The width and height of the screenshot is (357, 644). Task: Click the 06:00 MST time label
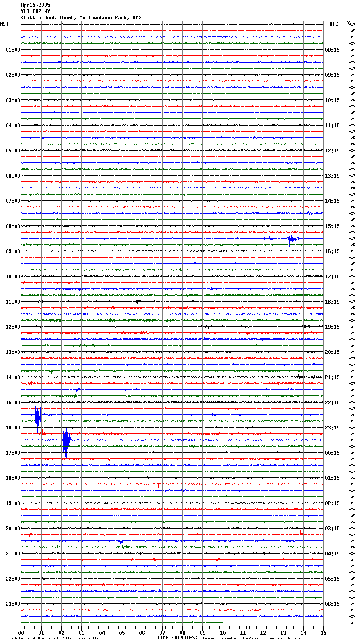(13, 176)
